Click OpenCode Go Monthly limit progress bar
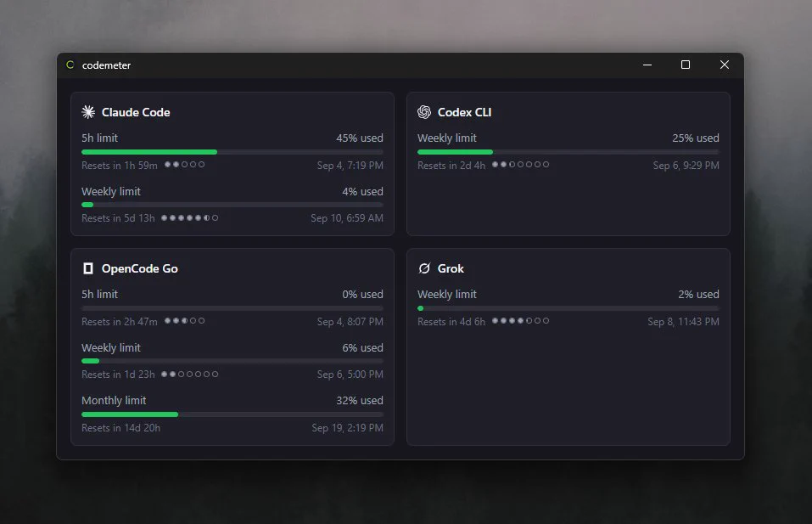The height and width of the screenshot is (524, 812). 232,414
